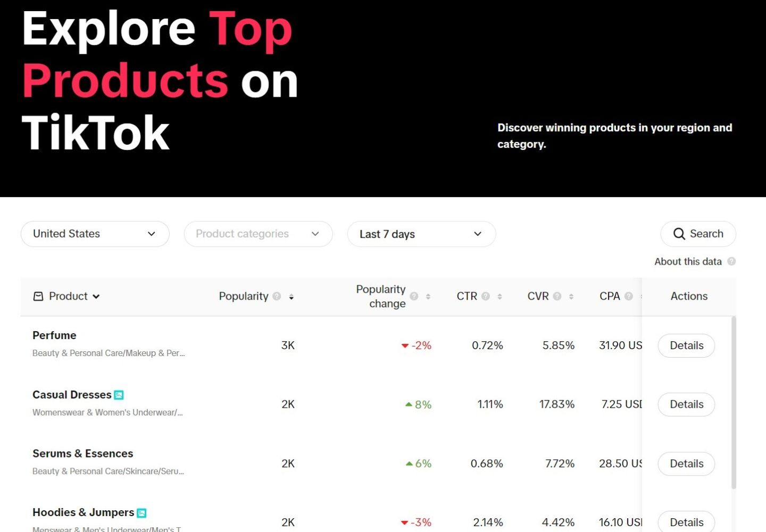Click the Popularity change info icon
The height and width of the screenshot is (532, 766).
click(x=414, y=297)
